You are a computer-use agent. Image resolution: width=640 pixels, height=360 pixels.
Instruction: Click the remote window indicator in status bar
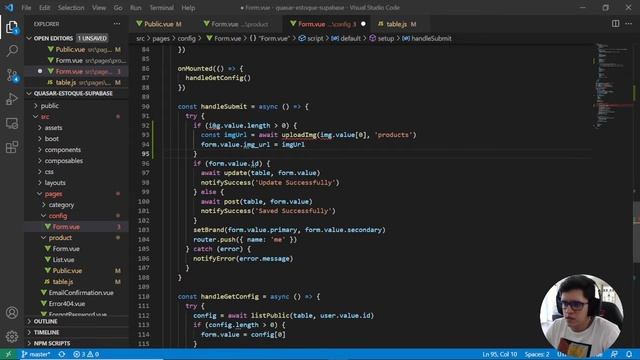(x=8, y=354)
